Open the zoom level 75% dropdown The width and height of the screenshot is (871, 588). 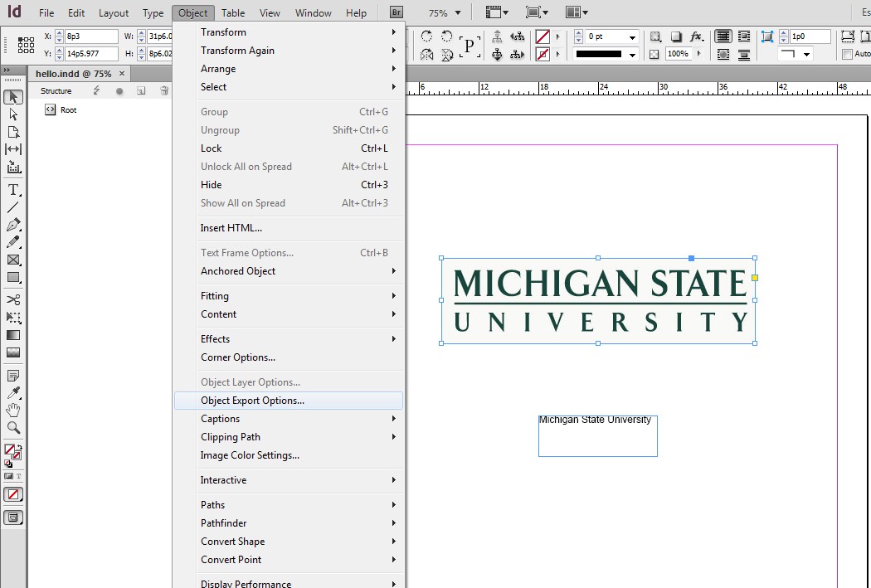click(x=458, y=12)
